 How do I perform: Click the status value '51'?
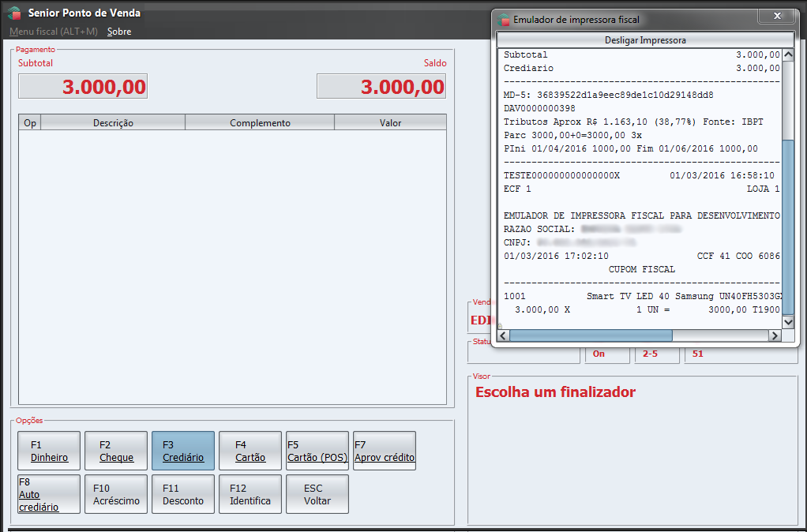(x=698, y=354)
